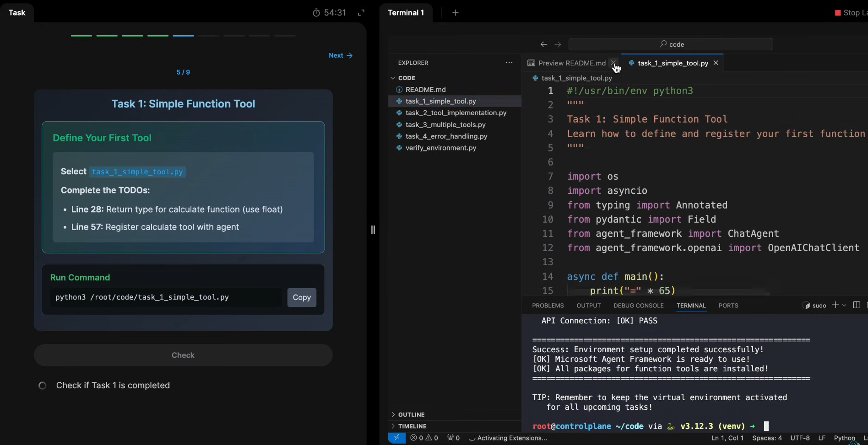The height and width of the screenshot is (445, 868).
Task: Select the Check if Task 1 completed radio
Action: 43,386
